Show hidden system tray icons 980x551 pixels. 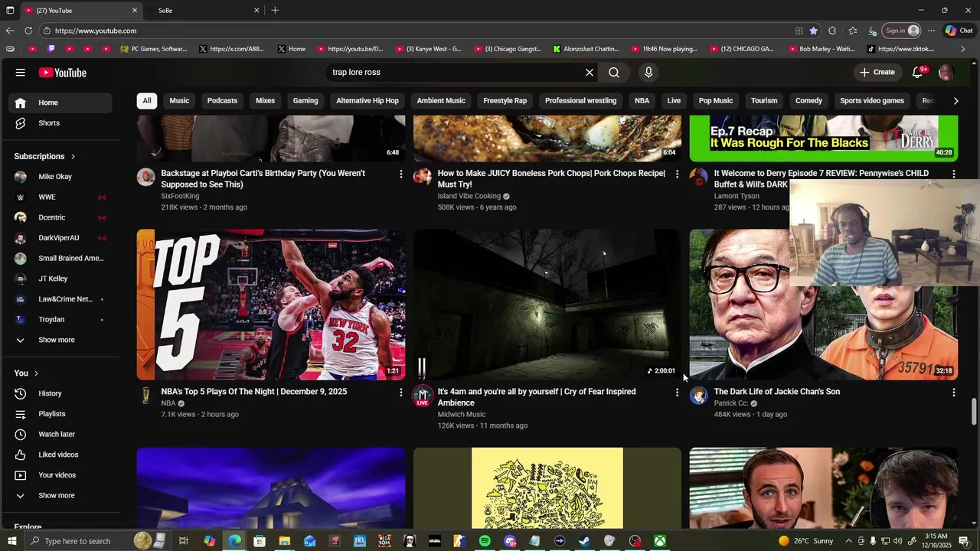[x=848, y=541]
